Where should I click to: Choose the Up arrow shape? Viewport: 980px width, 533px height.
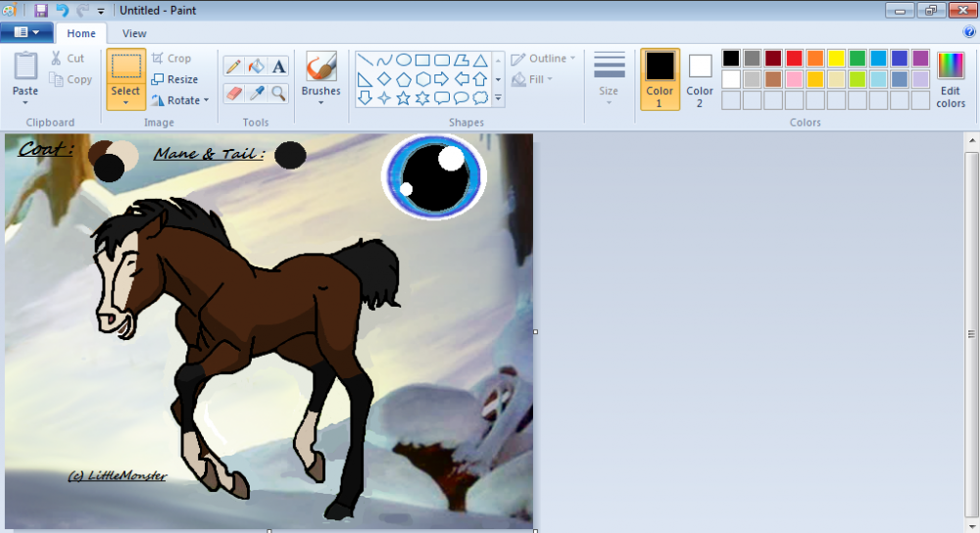point(480,79)
